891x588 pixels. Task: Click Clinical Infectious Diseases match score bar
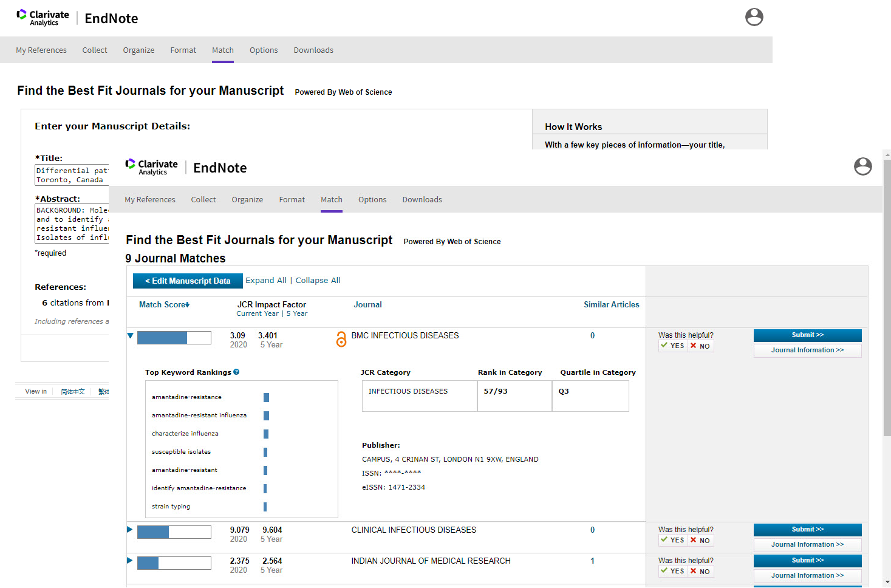pyautogui.click(x=174, y=532)
